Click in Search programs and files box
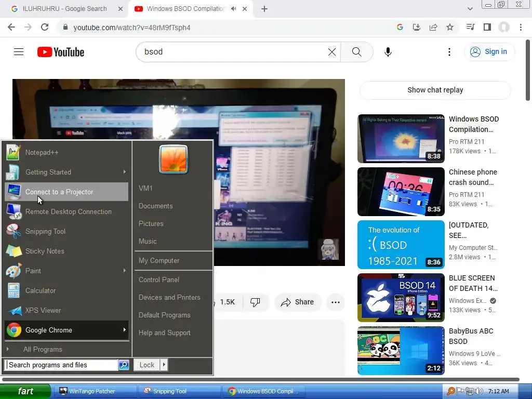Screen dimensions: 532x399 [62, 365]
